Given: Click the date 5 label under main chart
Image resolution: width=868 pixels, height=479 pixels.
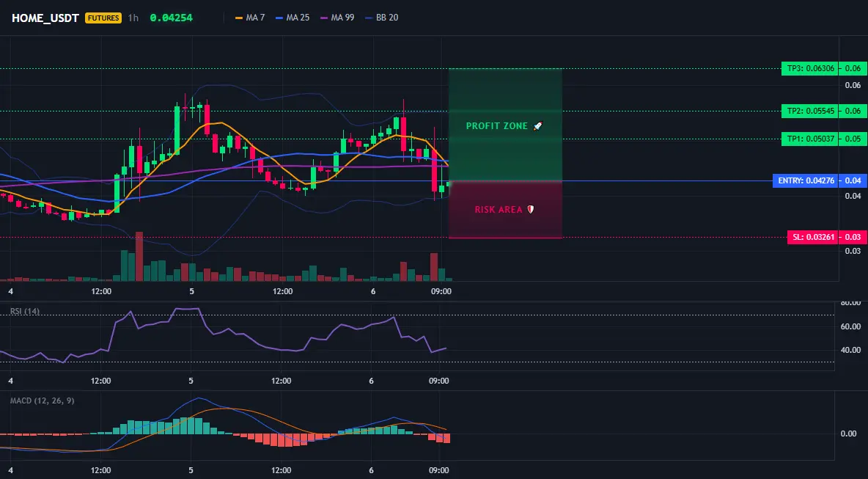Looking at the screenshot, I should [x=191, y=291].
